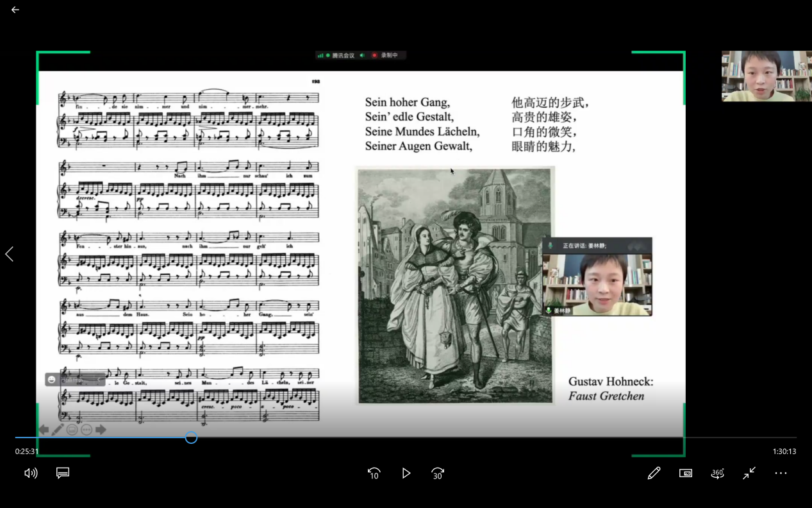Image resolution: width=812 pixels, height=508 pixels.
Task: Click the slide's circular screen icon
Action: tap(72, 430)
